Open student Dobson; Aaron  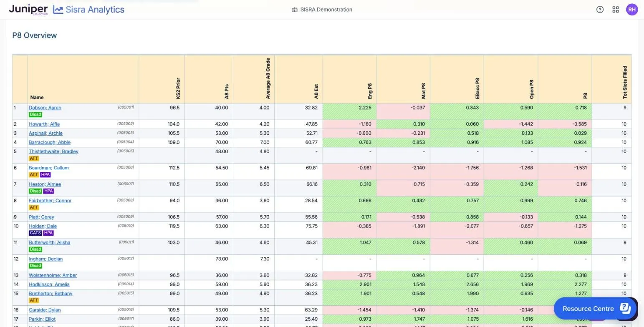[45, 108]
